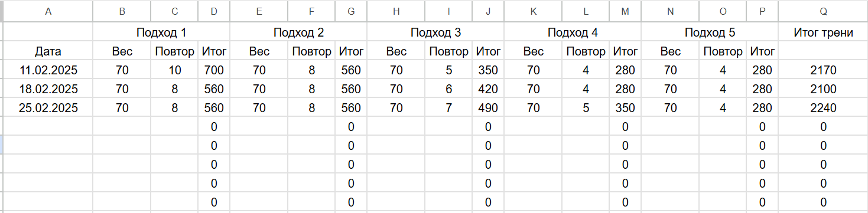Select the date cell 25.02.2025
The width and height of the screenshot is (868, 213).
48,108
